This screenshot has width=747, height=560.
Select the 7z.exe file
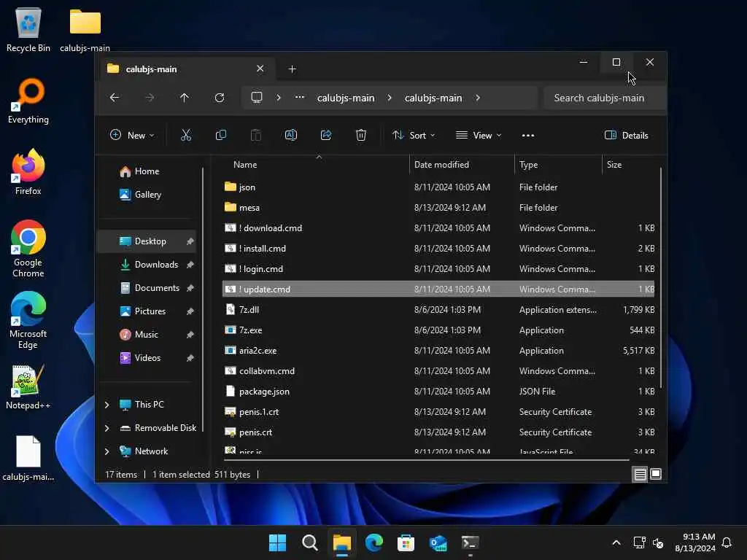[438, 330]
